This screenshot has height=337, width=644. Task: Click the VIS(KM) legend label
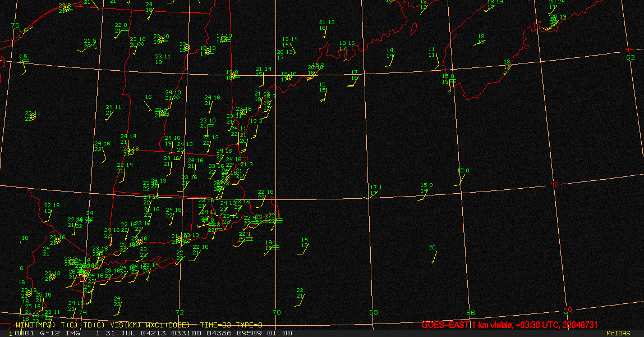pos(126,325)
